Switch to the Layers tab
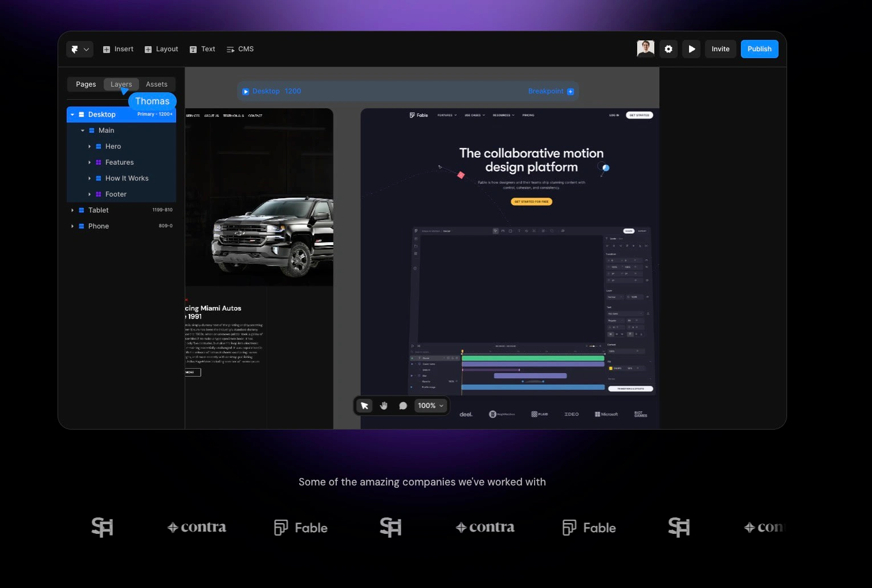 click(121, 84)
